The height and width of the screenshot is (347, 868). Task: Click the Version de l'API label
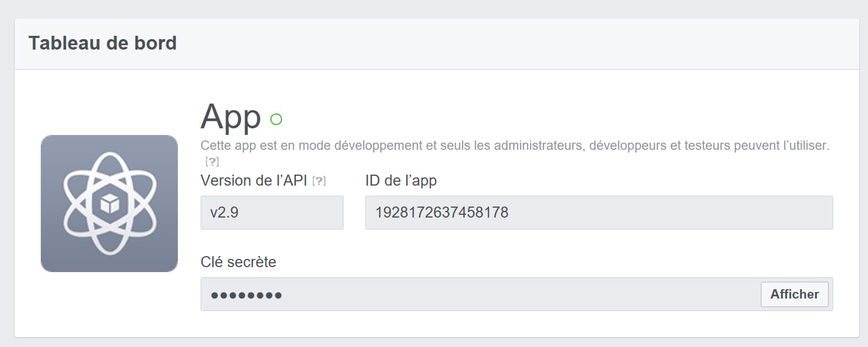point(253,181)
